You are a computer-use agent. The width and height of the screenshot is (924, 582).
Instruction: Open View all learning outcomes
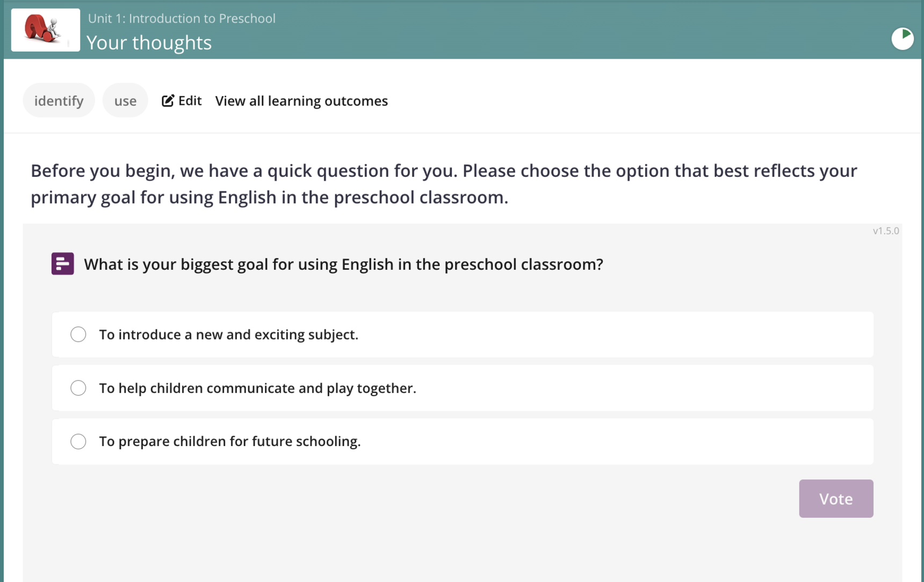[301, 100]
